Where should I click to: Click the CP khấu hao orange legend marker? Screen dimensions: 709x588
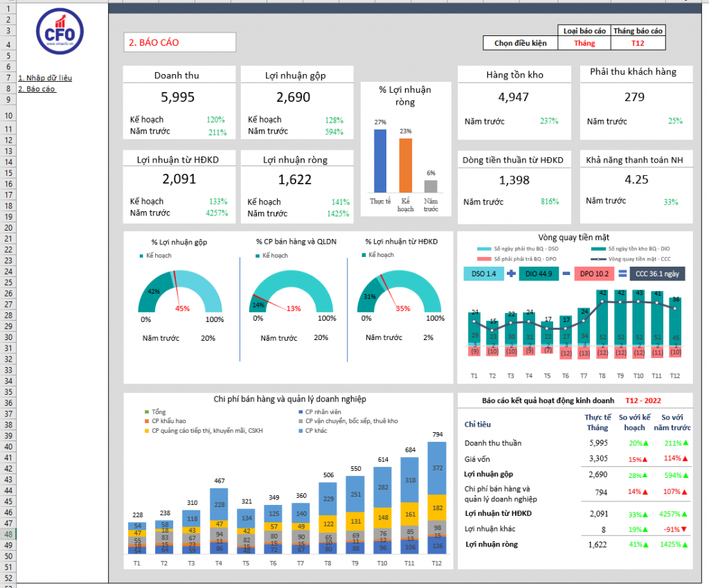pos(146,420)
